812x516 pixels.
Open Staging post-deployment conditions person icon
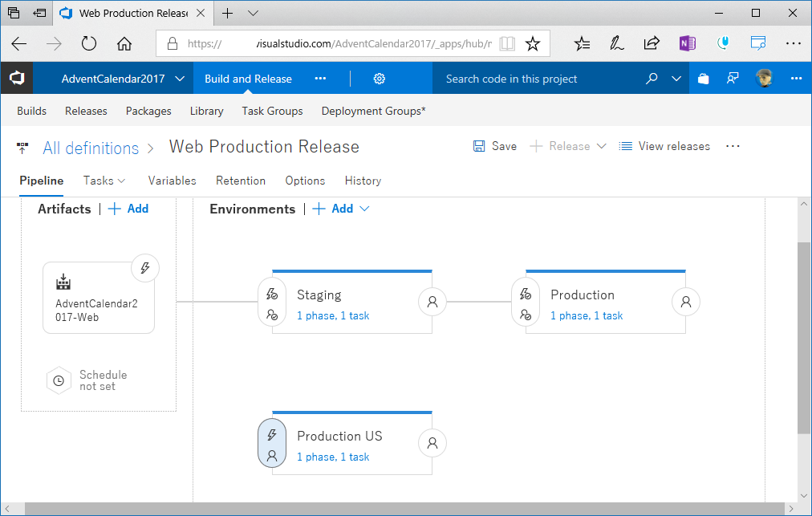pyautogui.click(x=432, y=302)
